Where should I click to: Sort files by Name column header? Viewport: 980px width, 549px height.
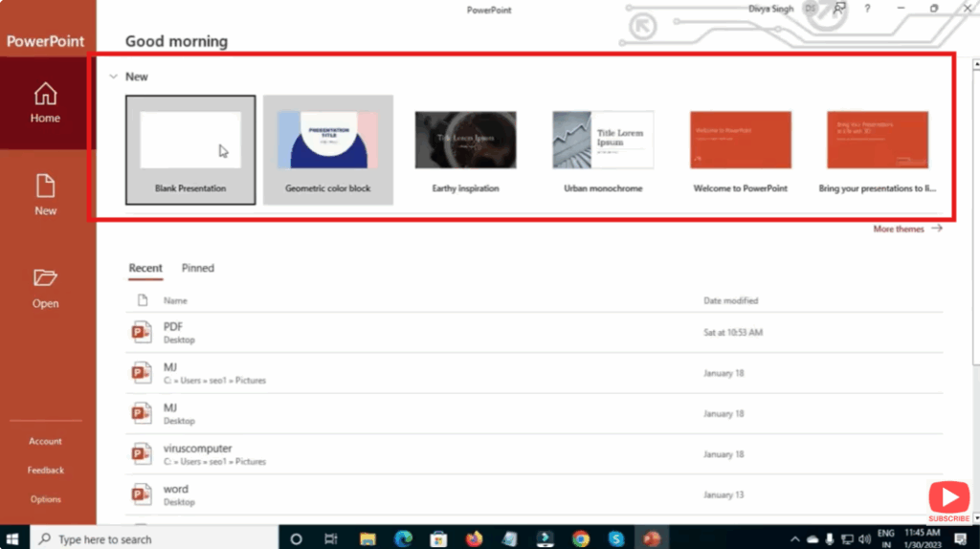pyautogui.click(x=175, y=300)
